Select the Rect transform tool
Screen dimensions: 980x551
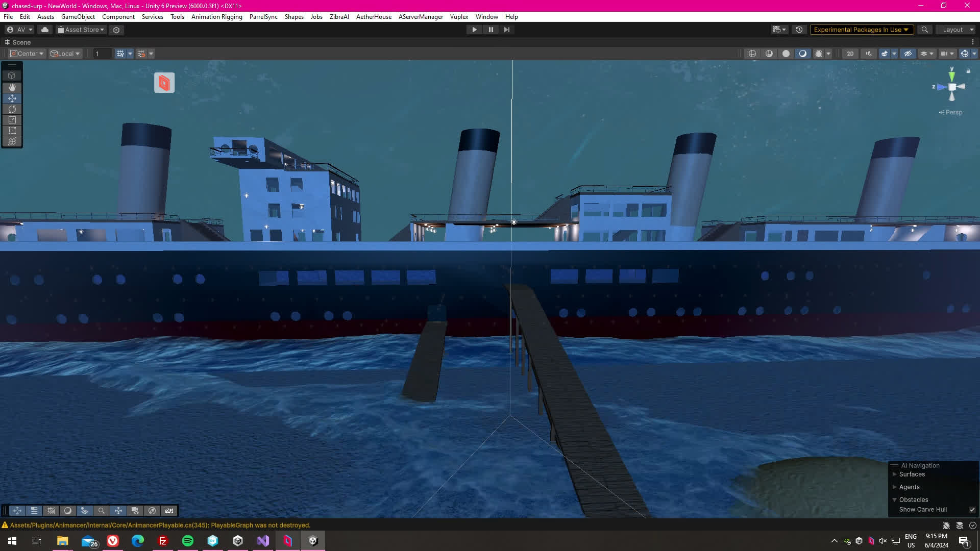click(12, 131)
